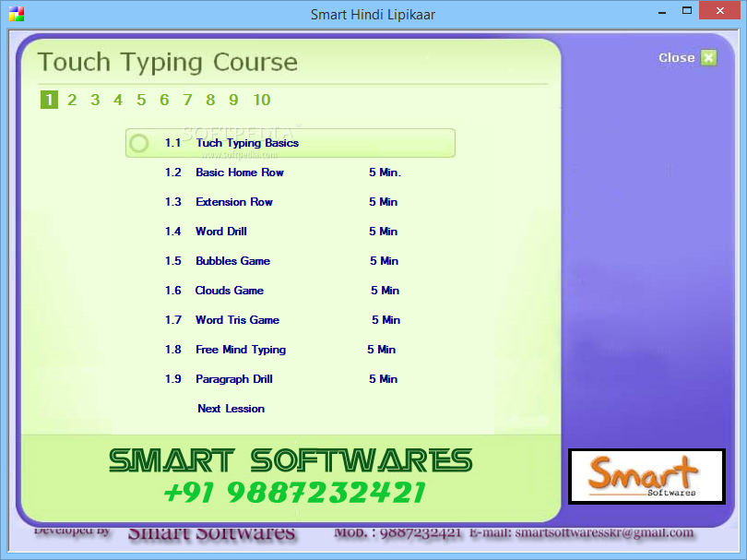Play the Bubbles Game

pyautogui.click(x=233, y=261)
